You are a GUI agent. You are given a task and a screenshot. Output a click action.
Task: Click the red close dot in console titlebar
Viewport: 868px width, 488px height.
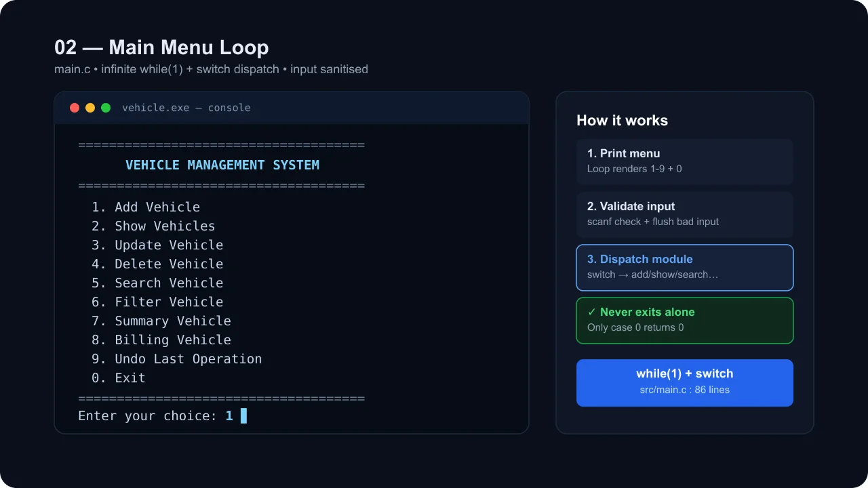(75, 108)
